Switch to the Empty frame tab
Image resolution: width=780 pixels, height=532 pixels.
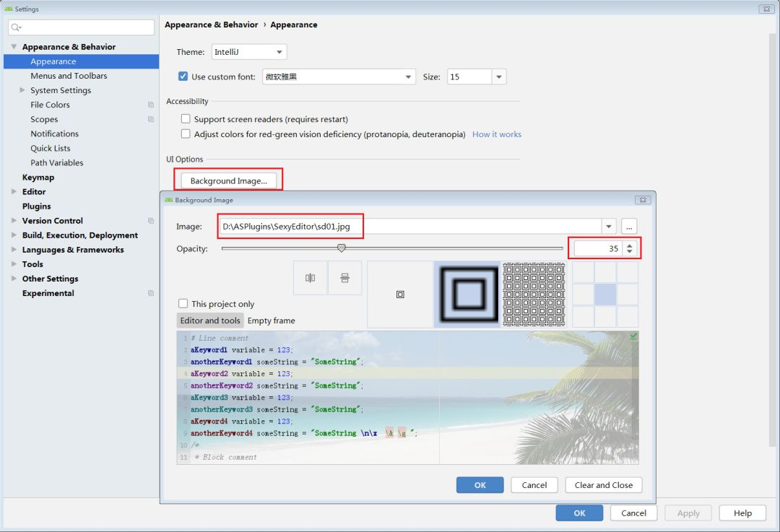coord(271,320)
